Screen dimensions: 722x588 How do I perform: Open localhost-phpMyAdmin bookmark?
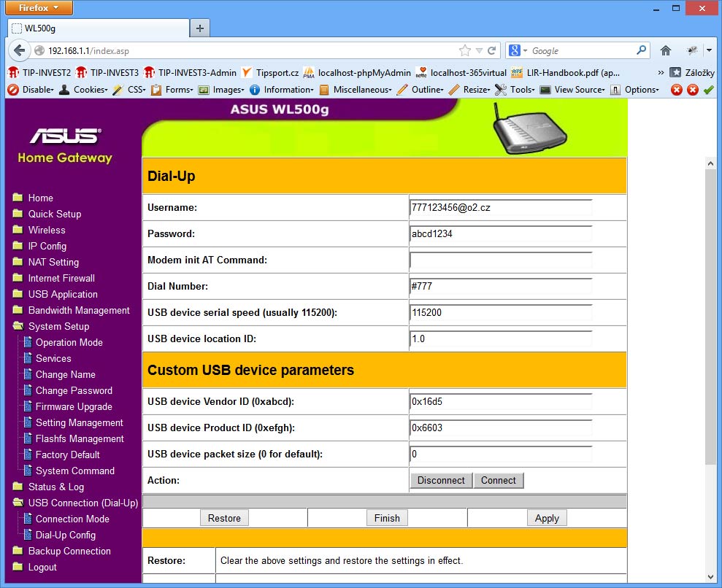click(x=357, y=73)
